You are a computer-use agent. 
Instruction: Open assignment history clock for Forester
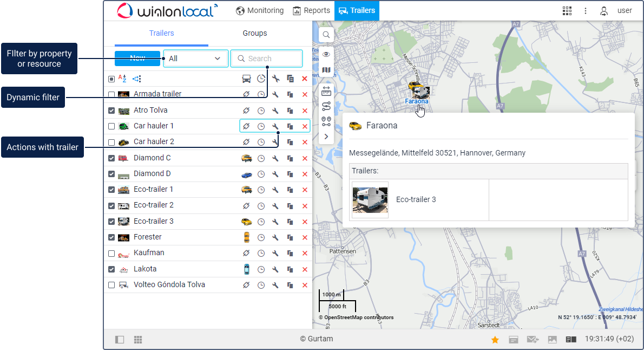coord(261,237)
